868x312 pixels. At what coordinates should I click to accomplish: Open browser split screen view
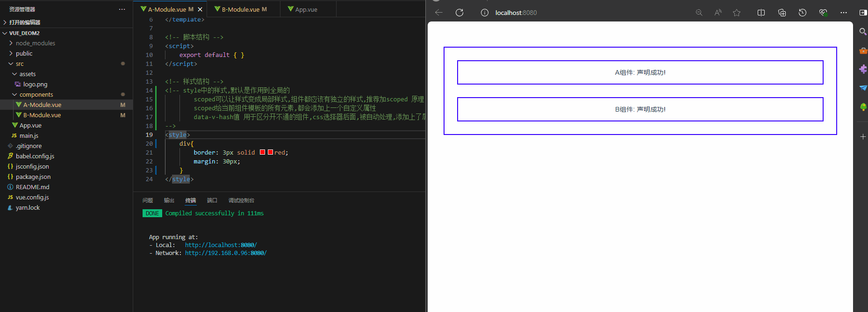pos(761,13)
